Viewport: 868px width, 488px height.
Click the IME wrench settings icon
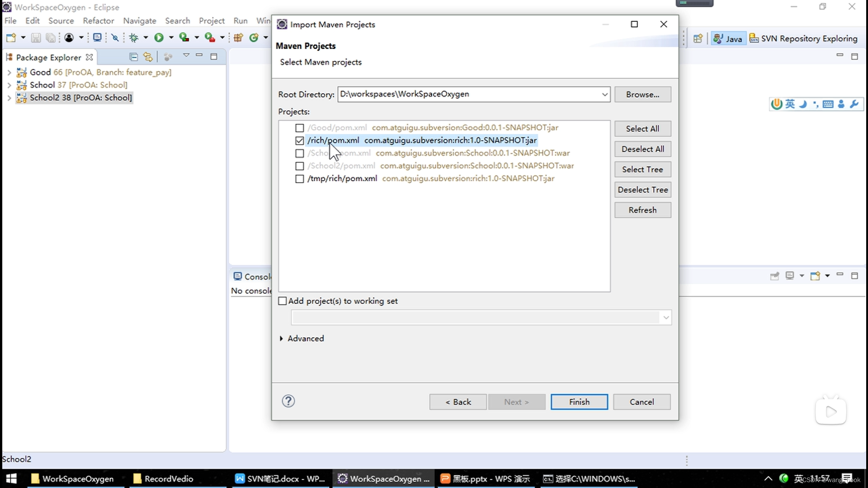(854, 104)
